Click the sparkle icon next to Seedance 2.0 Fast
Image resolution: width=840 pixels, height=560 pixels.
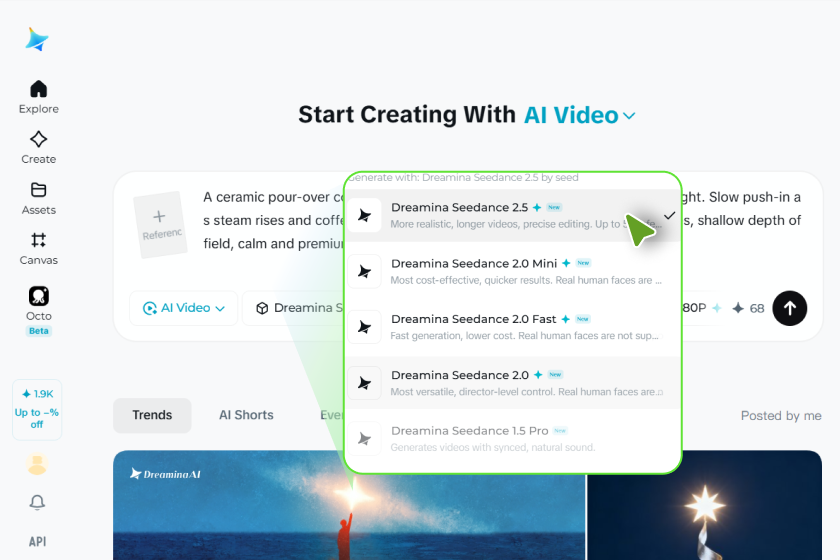click(566, 319)
